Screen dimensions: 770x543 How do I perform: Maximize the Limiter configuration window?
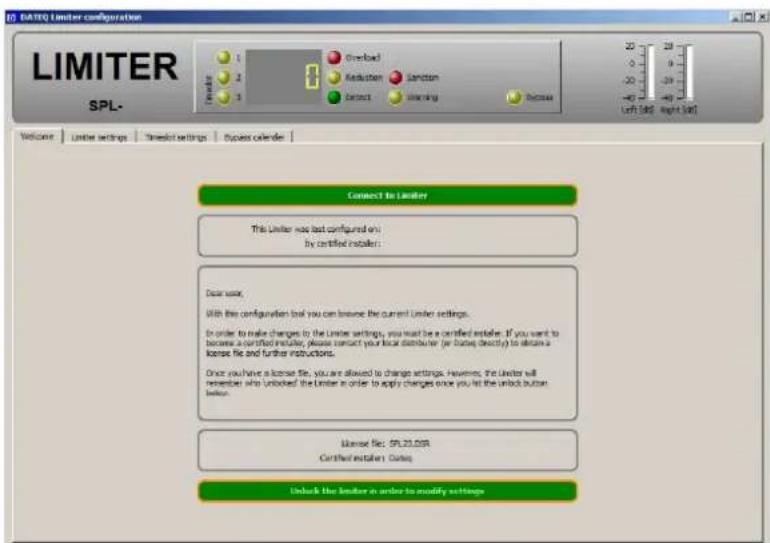point(748,17)
